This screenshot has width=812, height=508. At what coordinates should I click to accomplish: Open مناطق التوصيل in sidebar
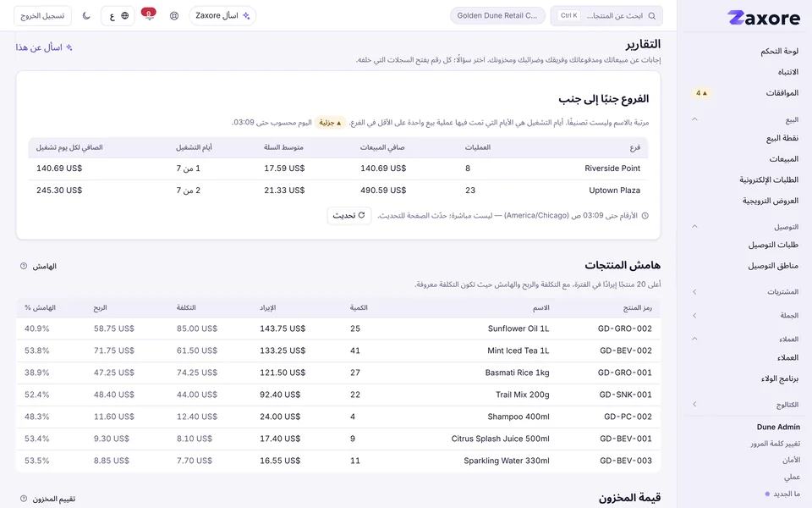coord(772,265)
